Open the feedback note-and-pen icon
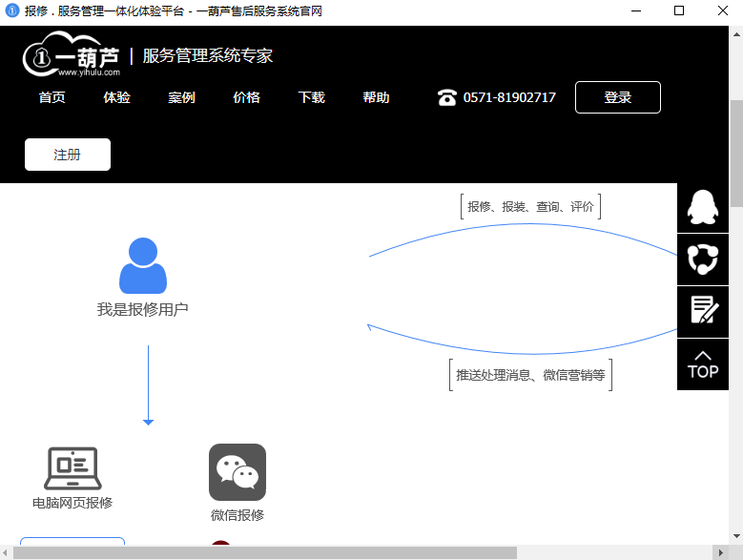 click(x=703, y=312)
